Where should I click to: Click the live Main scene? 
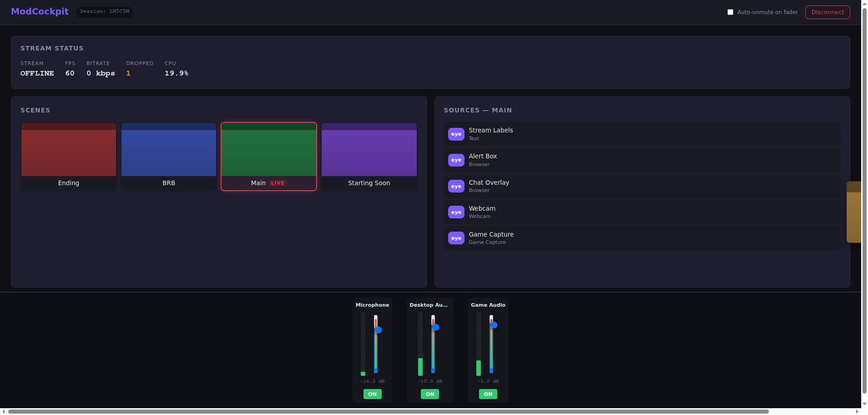[268, 156]
